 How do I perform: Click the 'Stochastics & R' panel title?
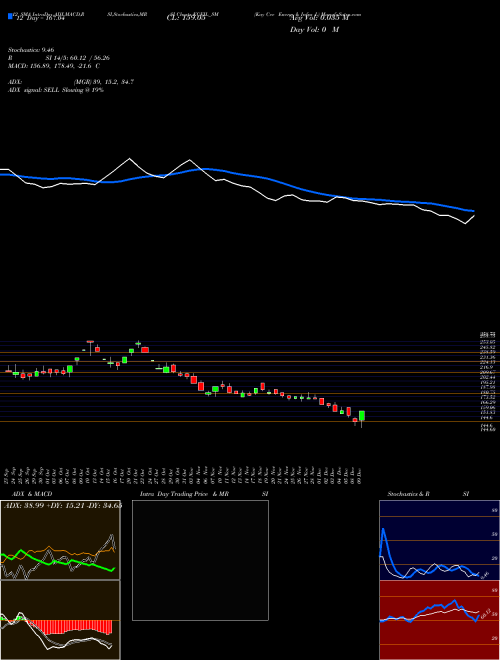409,494
